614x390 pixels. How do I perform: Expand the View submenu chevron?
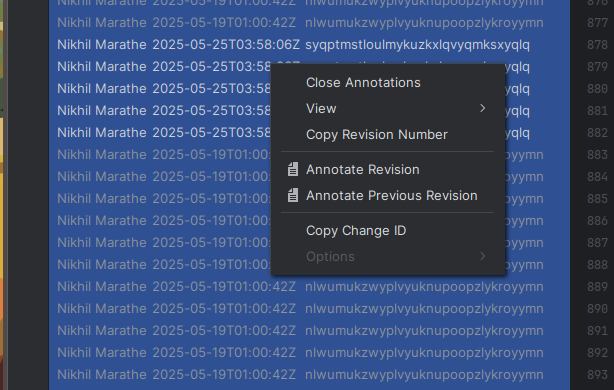tap(482, 108)
